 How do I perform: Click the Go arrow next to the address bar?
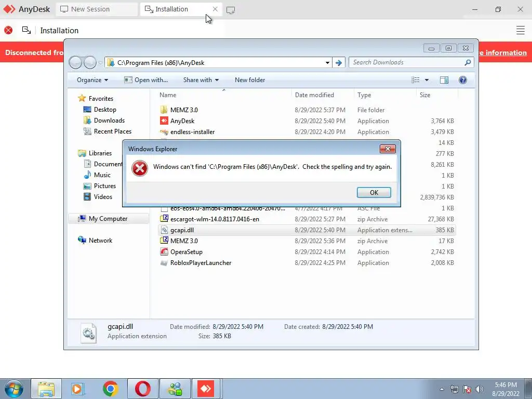[338, 62]
